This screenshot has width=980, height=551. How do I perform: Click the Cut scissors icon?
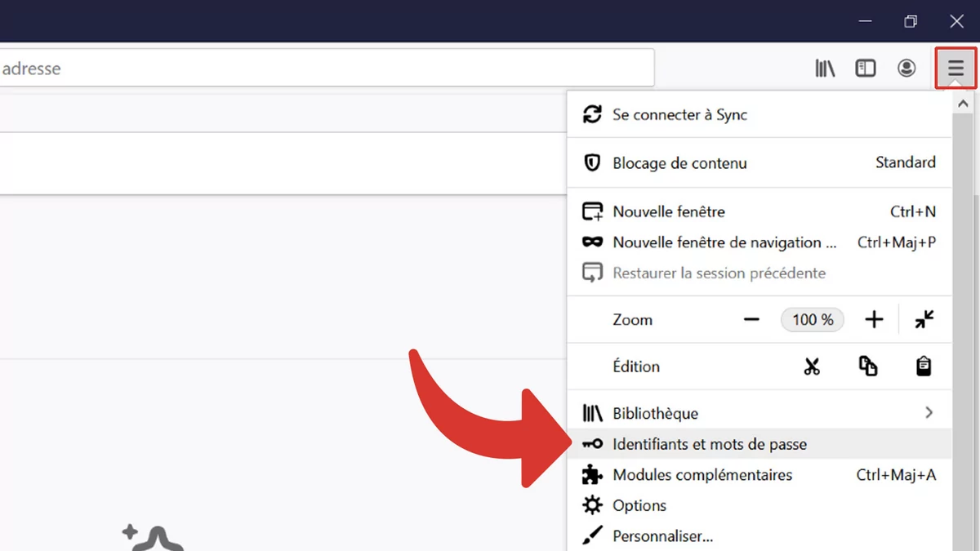[811, 367]
